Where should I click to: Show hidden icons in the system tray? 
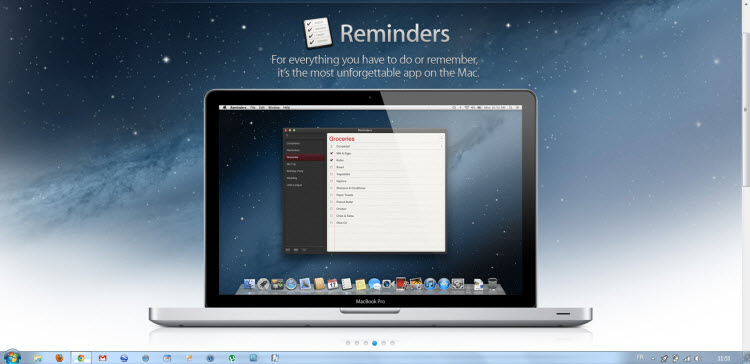(653, 359)
